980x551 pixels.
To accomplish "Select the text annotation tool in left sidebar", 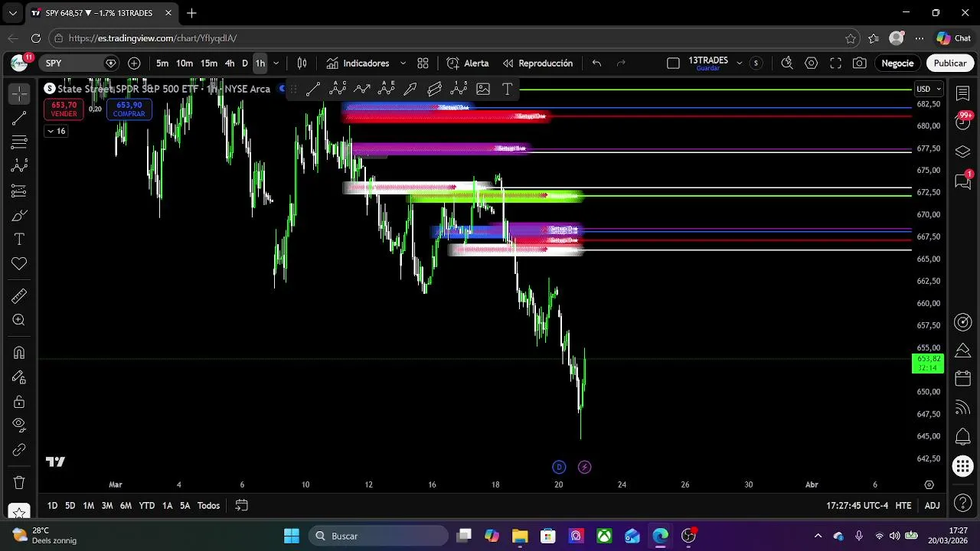I will [19, 240].
